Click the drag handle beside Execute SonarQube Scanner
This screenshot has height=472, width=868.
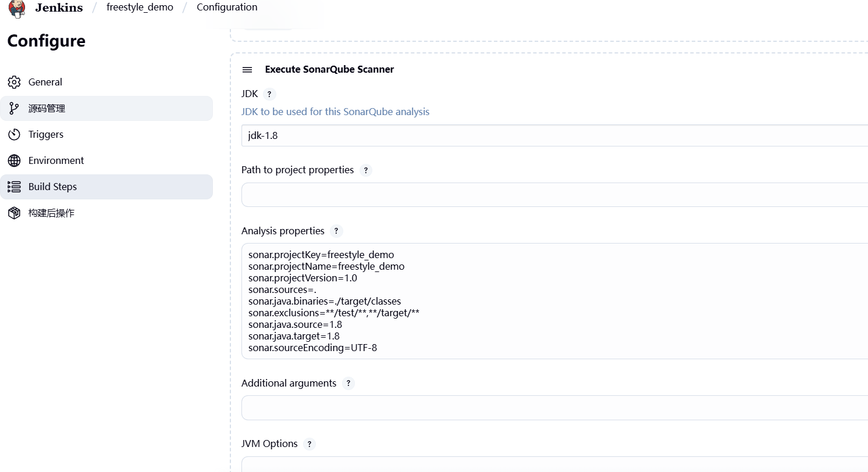247,70
